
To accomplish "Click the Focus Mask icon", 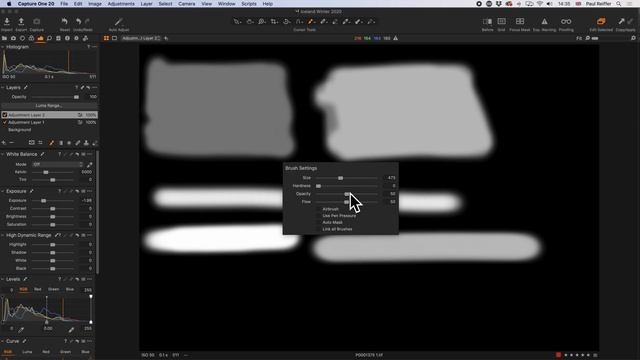I will [520, 22].
